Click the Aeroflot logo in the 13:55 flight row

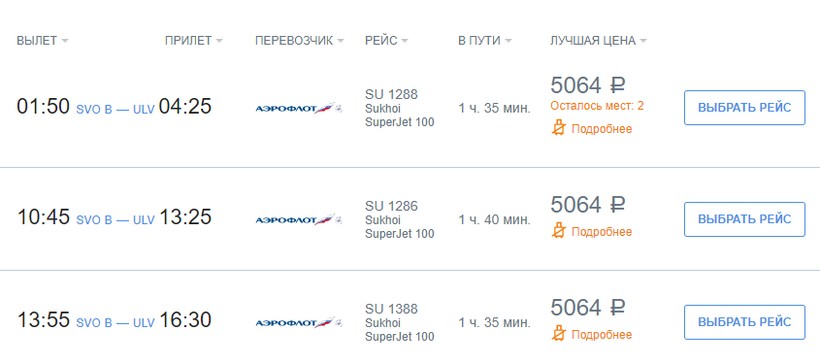(x=299, y=322)
